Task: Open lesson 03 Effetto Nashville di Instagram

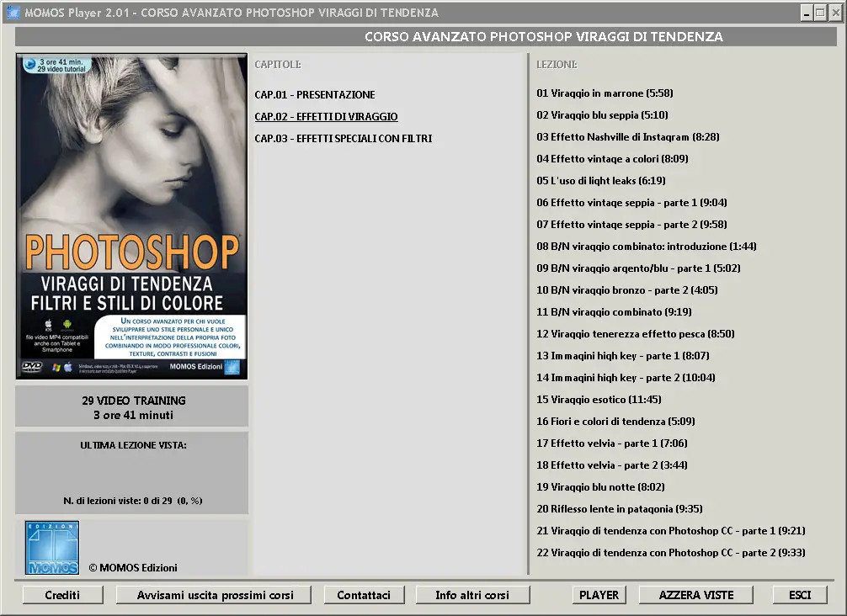Action: tap(628, 137)
